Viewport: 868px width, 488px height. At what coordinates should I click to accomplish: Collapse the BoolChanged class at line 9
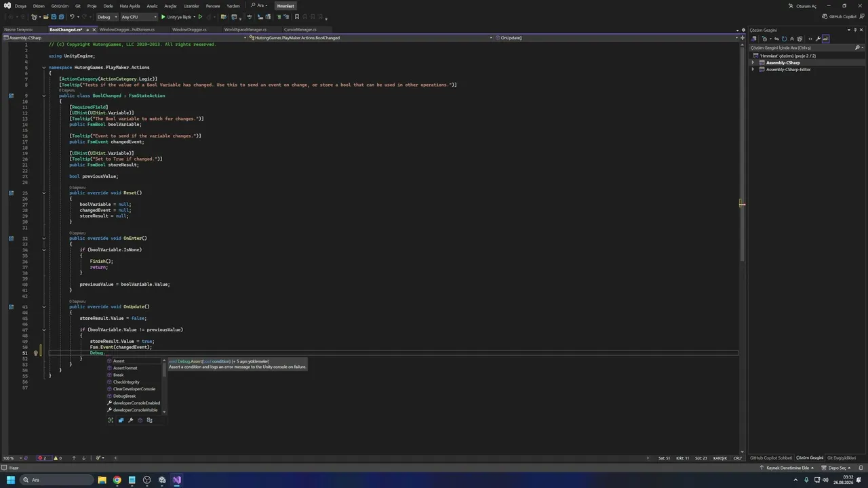point(44,96)
